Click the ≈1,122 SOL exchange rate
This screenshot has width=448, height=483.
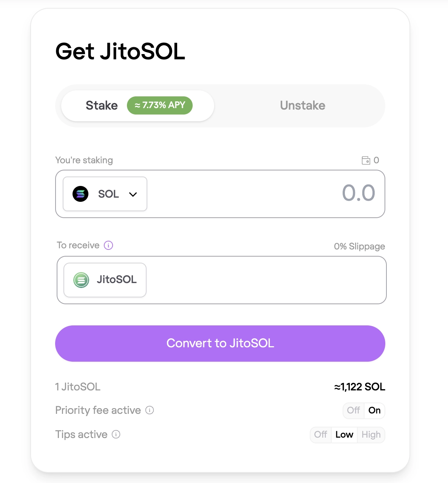coord(360,387)
